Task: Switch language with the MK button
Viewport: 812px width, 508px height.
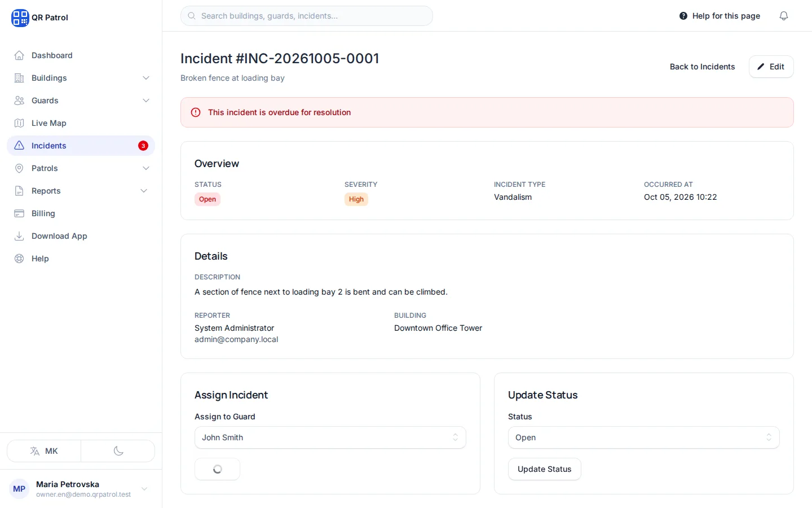Action: pos(44,451)
